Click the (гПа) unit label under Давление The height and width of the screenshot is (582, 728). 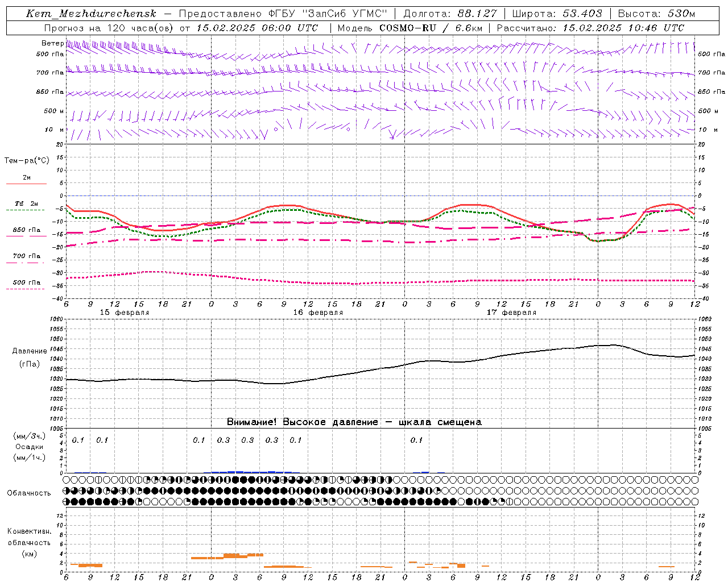29,364
